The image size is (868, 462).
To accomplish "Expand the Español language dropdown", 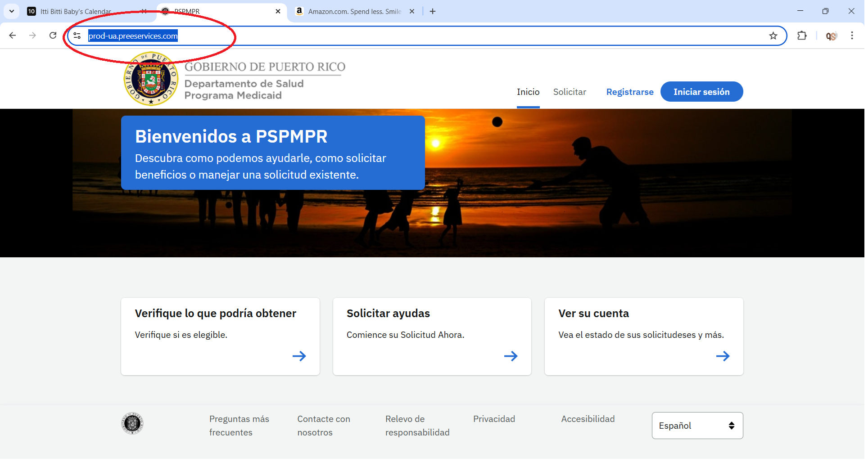I will 697,426.
